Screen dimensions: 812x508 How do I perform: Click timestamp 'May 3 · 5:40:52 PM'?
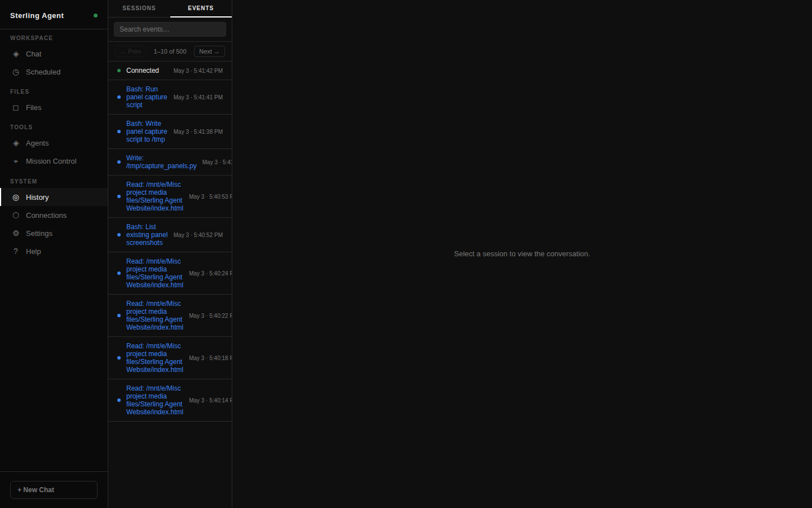pyautogui.click(x=198, y=235)
